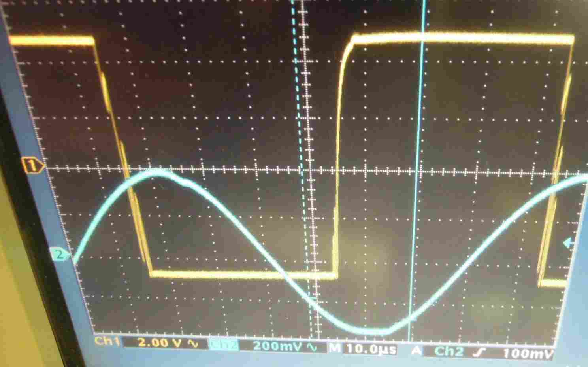Click the A trigger type indicator
Viewport: 588px width, 367px height.
coord(416,350)
